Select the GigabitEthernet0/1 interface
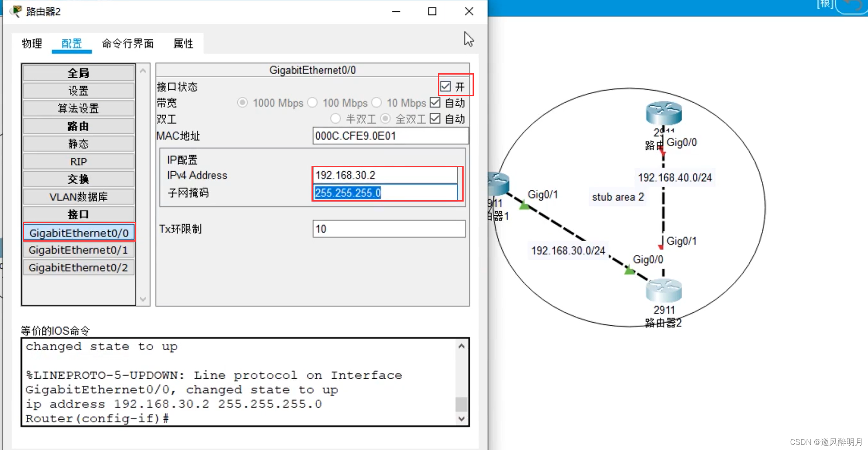The height and width of the screenshot is (450, 868). (78, 250)
